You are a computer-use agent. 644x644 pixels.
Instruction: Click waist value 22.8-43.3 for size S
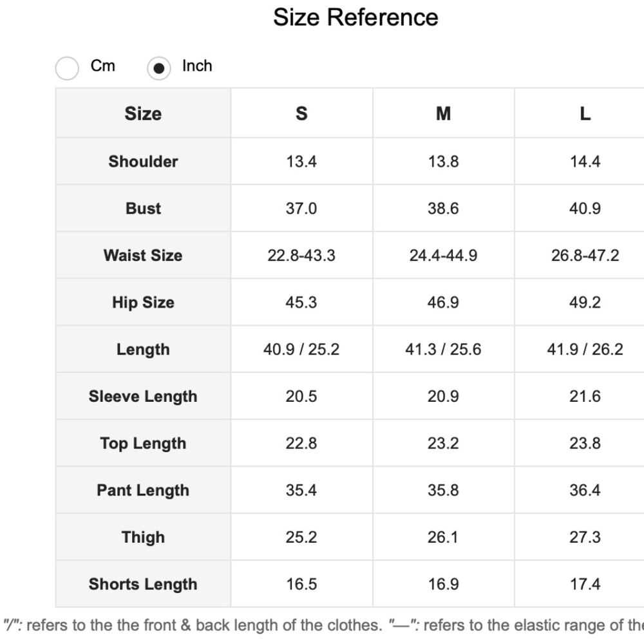[301, 255]
